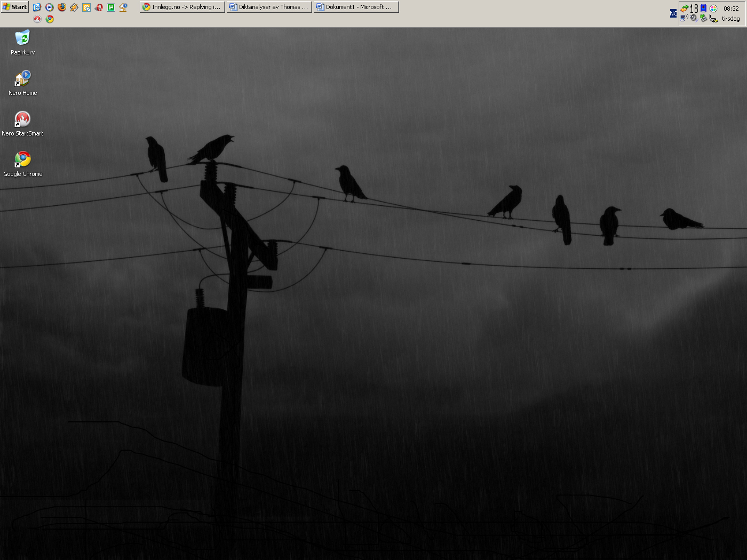Click the 18 temperature tray icon
The height and width of the screenshot is (560, 747).
coord(694,9)
